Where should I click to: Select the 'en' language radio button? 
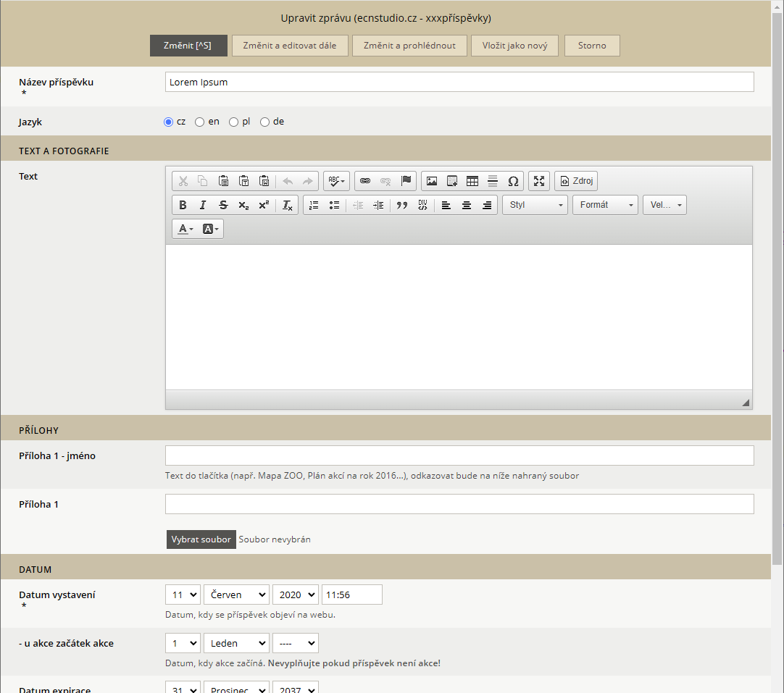pyautogui.click(x=200, y=122)
